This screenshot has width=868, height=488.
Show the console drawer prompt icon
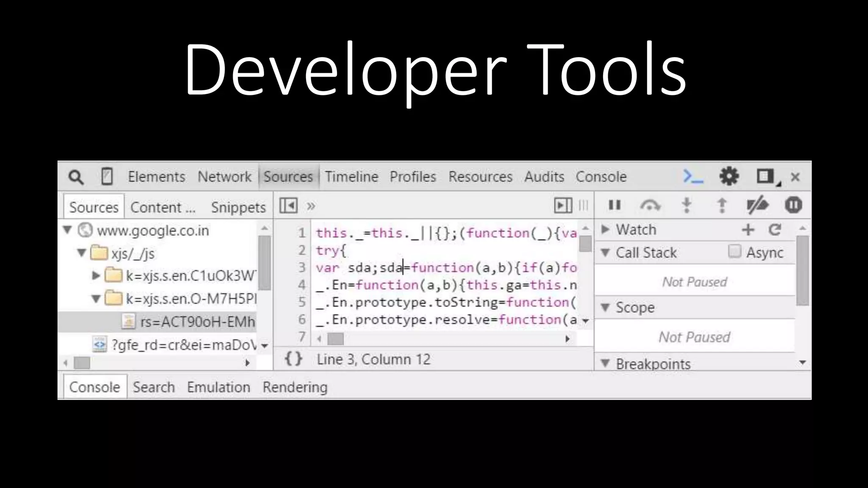pyautogui.click(x=693, y=177)
